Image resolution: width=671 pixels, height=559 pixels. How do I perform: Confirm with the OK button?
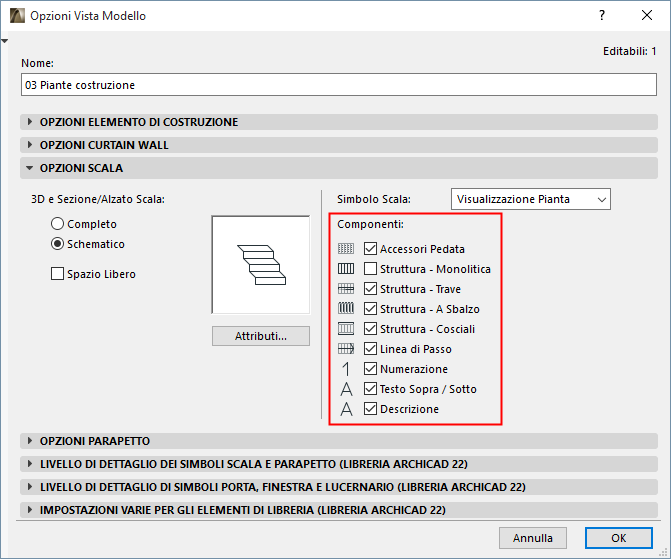click(619, 538)
